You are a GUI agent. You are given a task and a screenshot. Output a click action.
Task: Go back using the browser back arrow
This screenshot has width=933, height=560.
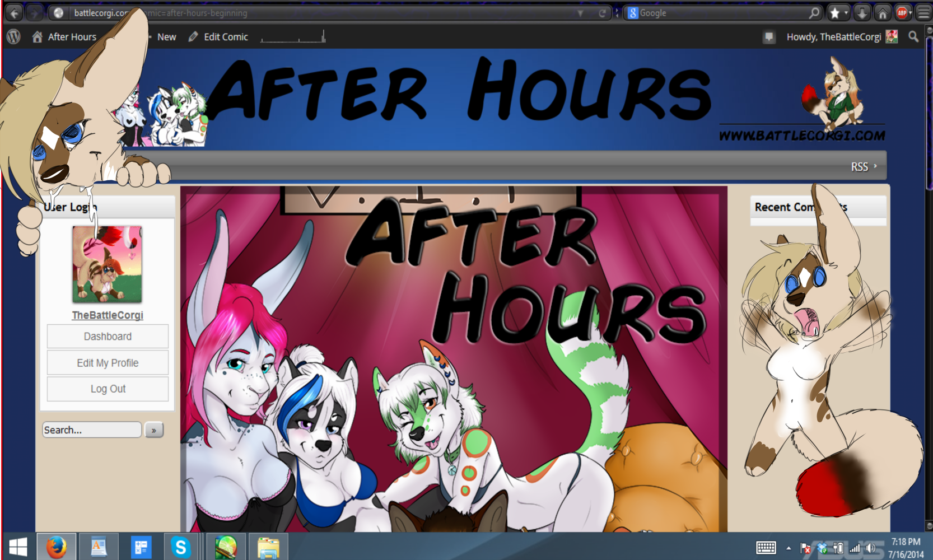click(15, 13)
